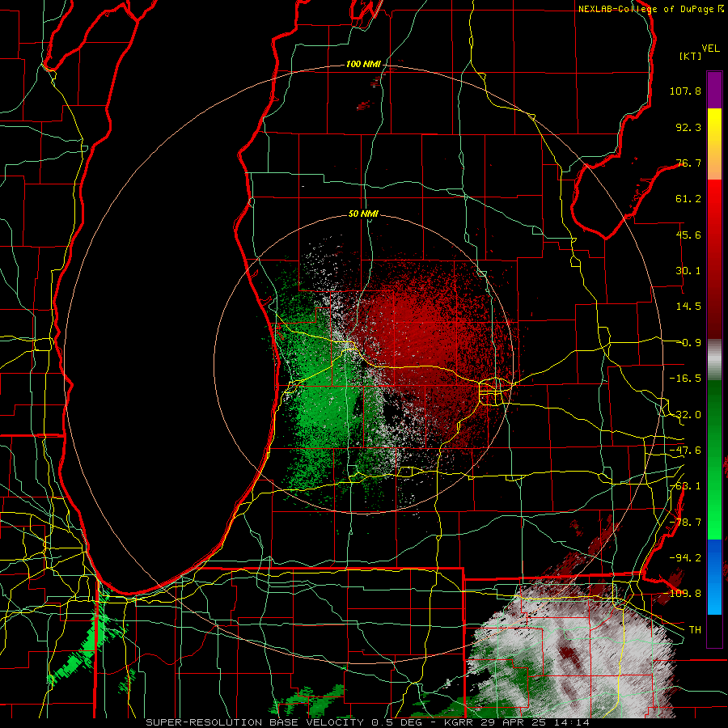728x728 pixels.
Task: Select the -94.2 legend value
Action: coord(685,557)
